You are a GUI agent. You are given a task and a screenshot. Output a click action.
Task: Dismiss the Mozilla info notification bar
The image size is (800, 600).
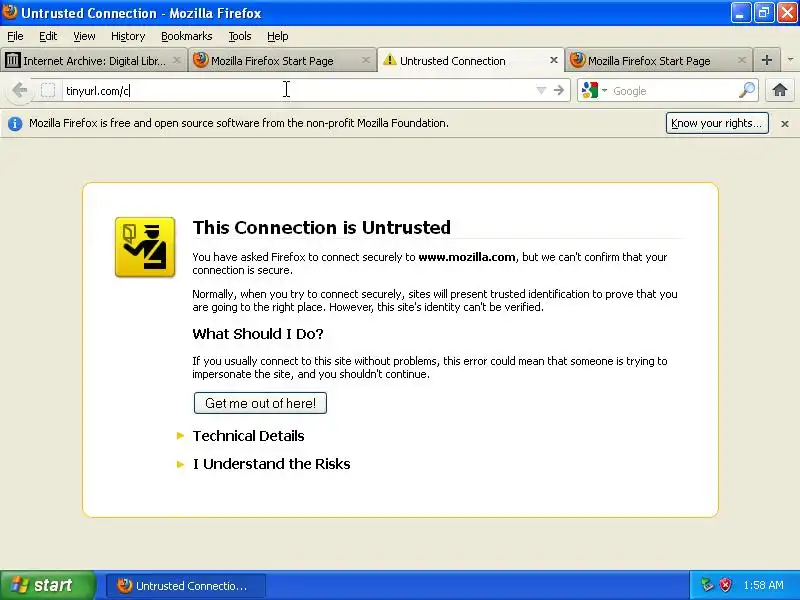[785, 123]
